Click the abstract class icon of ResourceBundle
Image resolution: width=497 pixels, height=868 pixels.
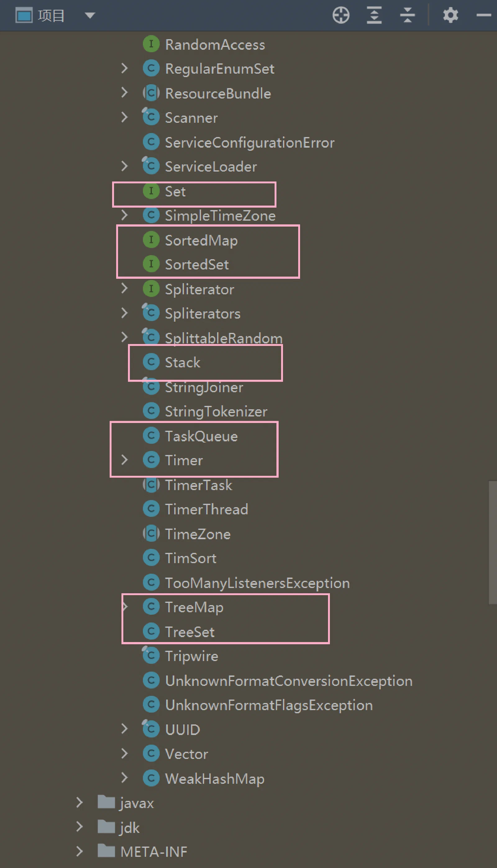(x=151, y=93)
